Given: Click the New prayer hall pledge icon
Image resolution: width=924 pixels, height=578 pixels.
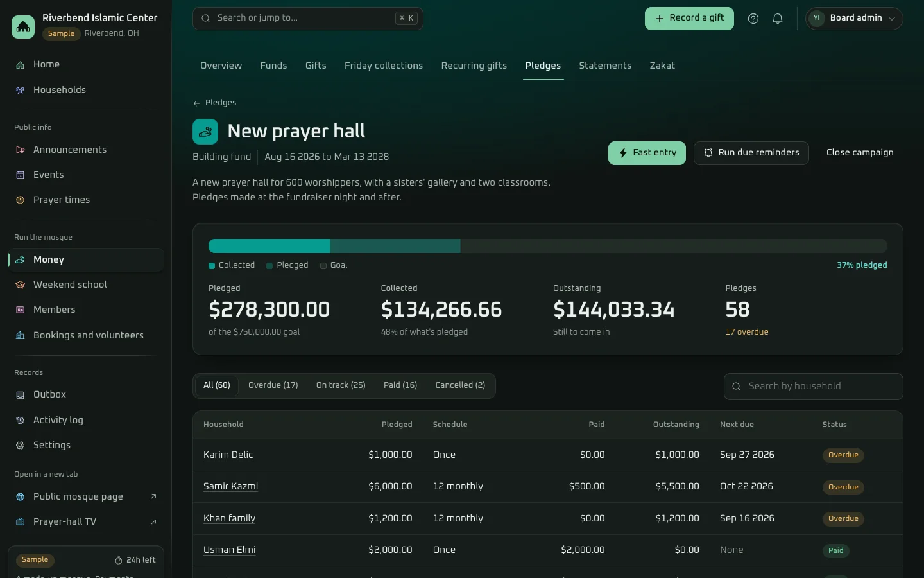Looking at the screenshot, I should tap(205, 132).
